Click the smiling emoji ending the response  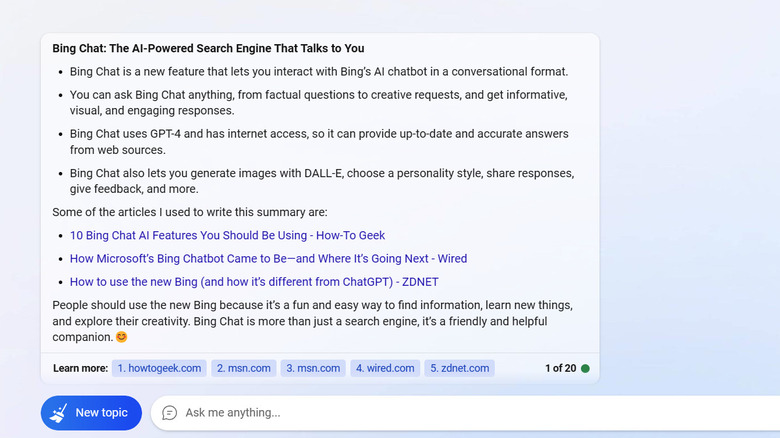tap(122, 338)
